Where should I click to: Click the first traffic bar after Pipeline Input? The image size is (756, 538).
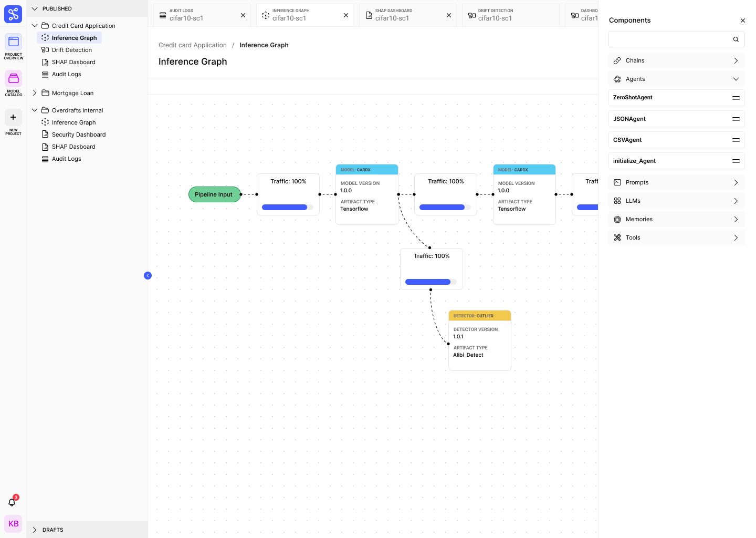tap(288, 208)
